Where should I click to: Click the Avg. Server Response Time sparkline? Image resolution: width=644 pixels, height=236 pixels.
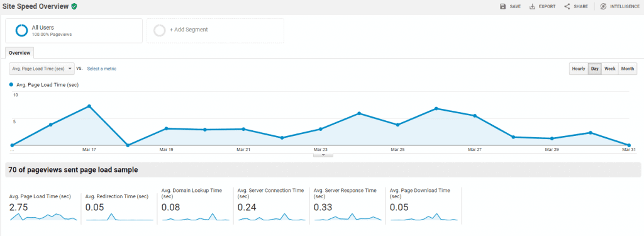tap(348, 216)
